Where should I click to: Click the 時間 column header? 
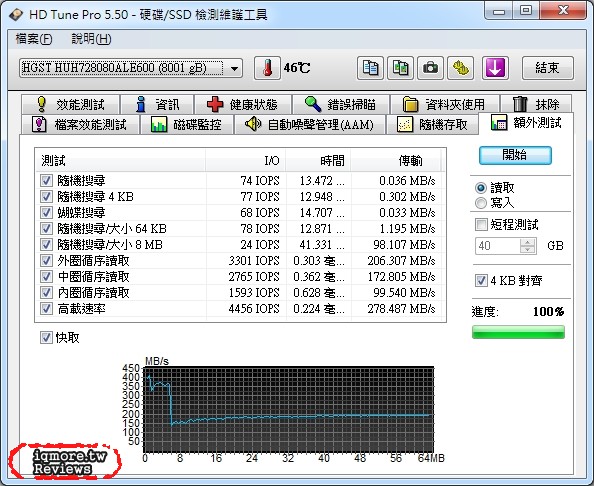coord(318,161)
